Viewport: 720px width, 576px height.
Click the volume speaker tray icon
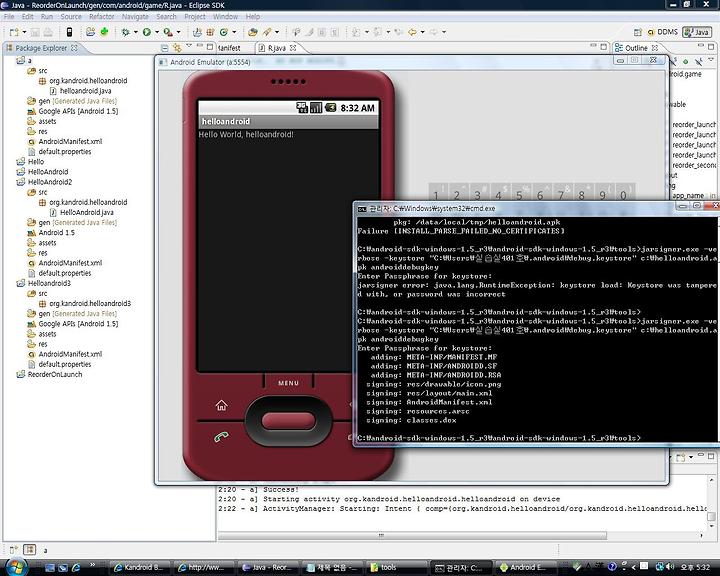670,567
